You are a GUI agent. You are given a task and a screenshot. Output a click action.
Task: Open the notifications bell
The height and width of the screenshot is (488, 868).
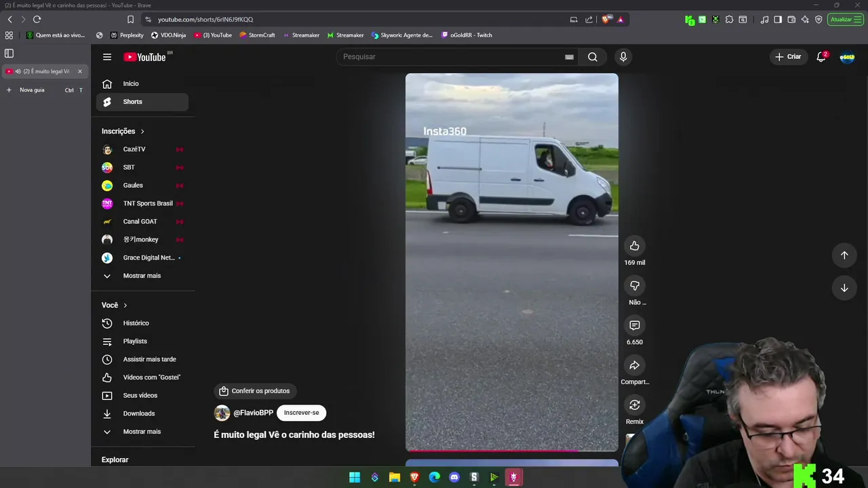tap(821, 57)
